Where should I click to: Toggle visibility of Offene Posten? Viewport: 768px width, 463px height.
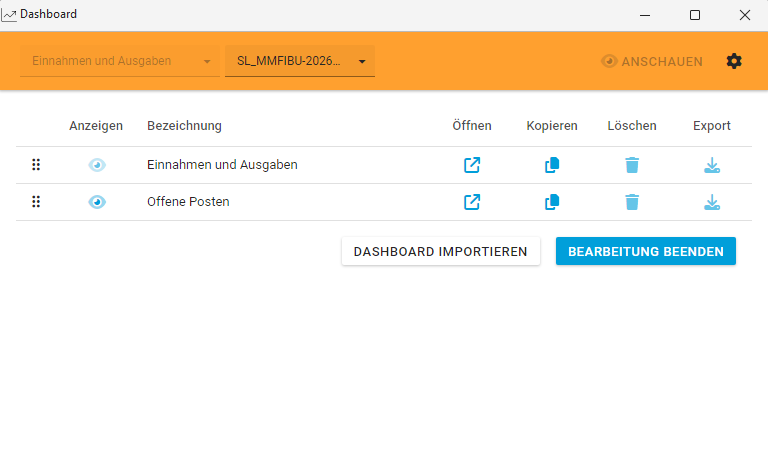[96, 202]
